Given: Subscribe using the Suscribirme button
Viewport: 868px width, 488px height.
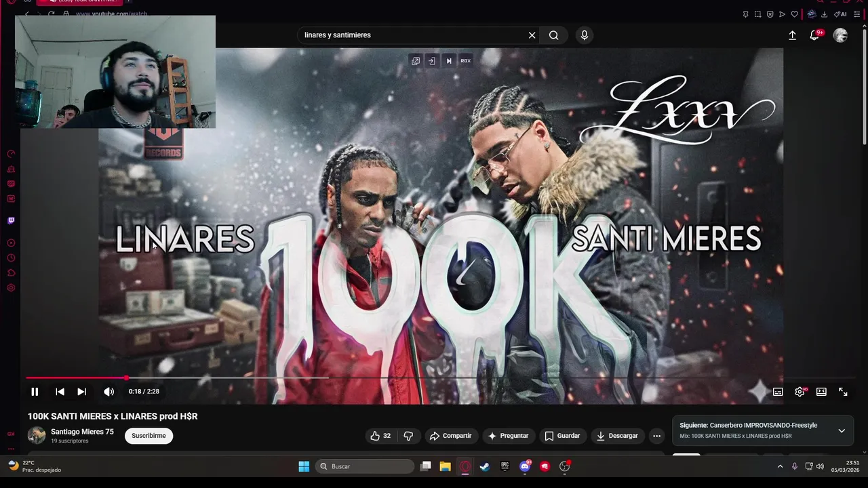Looking at the screenshot, I should click(x=149, y=436).
